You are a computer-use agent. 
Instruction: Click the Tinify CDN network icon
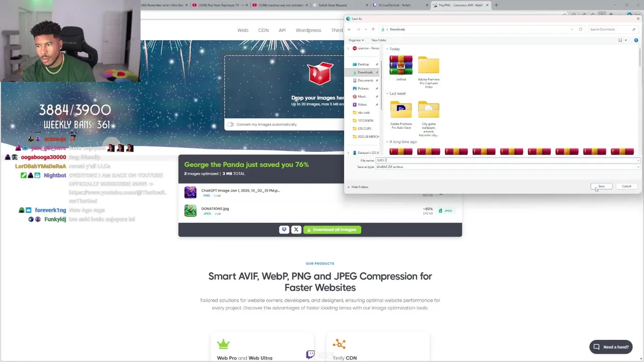[339, 344]
